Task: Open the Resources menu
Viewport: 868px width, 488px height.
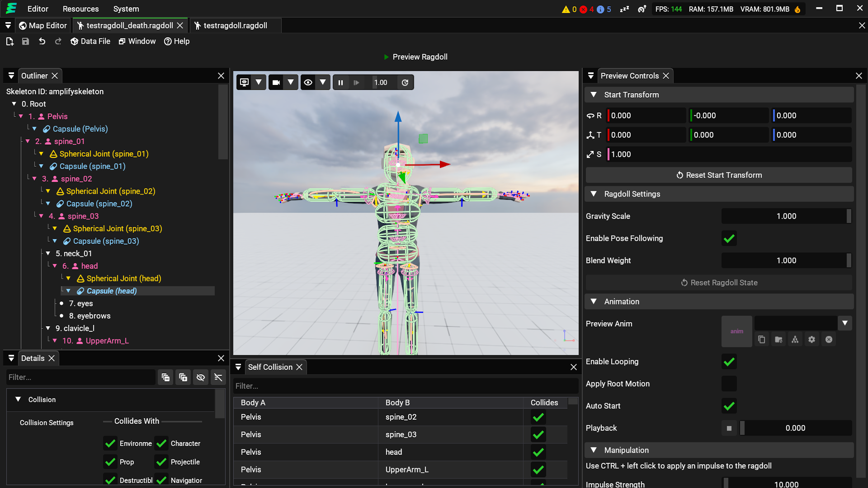Action: click(80, 9)
